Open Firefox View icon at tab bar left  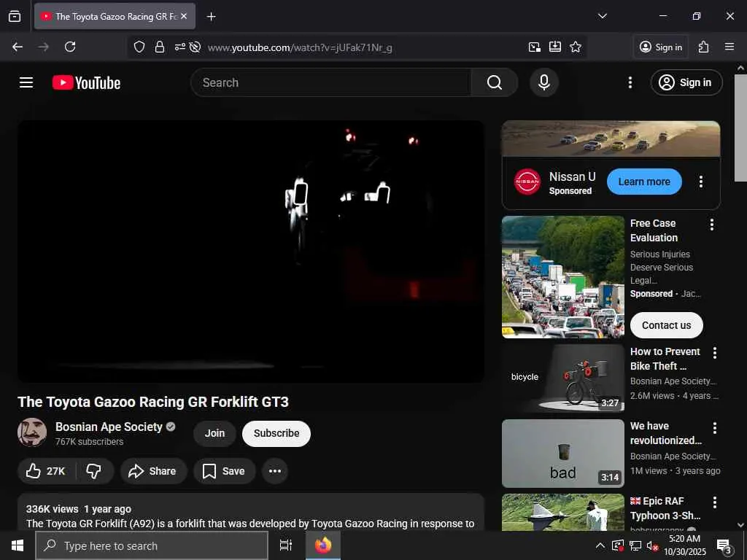15,16
